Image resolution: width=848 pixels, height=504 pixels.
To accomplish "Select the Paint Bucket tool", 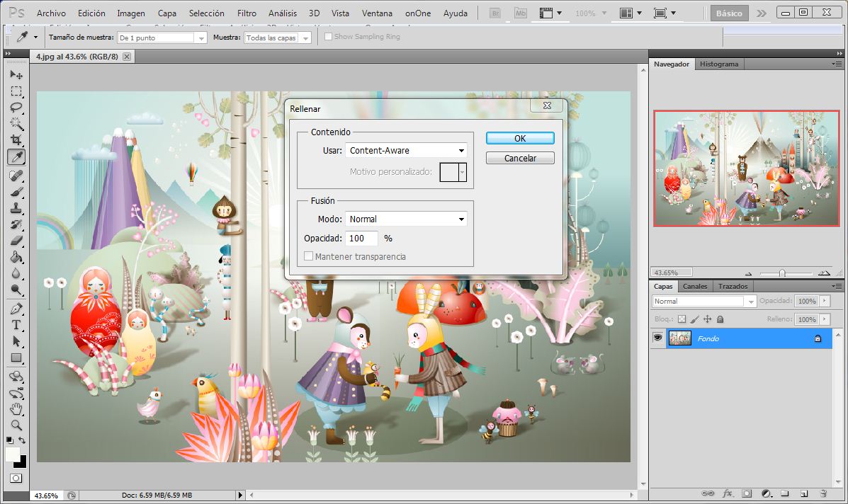I will (16, 256).
